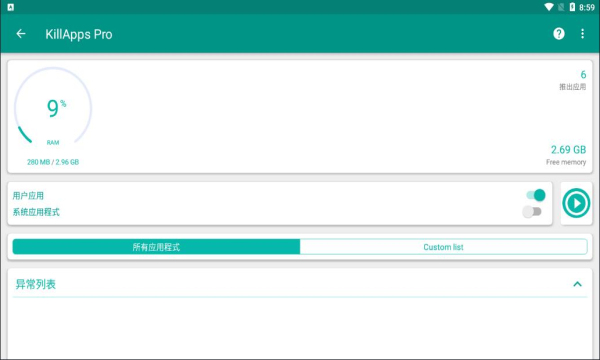
Task: Collapse the 异常列表 section chevron
Action: (x=577, y=284)
